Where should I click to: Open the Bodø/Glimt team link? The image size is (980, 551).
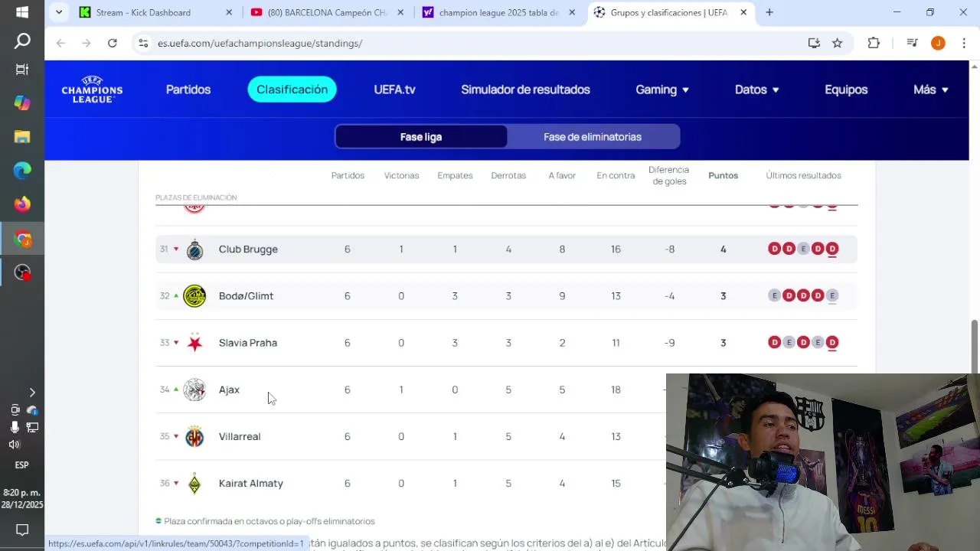tap(246, 296)
